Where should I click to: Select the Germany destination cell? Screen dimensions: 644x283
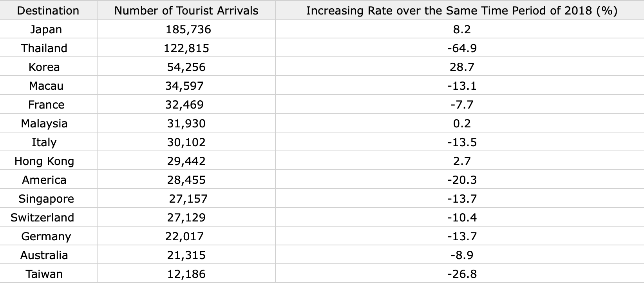coord(48,236)
